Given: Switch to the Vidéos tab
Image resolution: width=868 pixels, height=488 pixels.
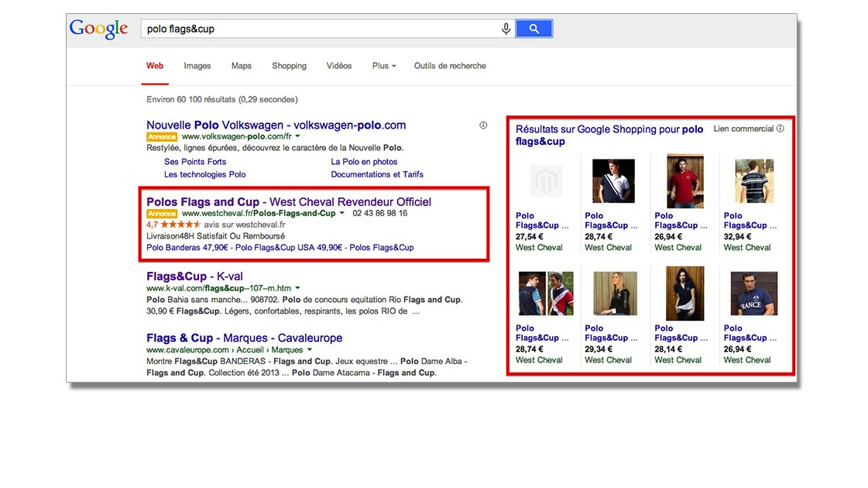Looking at the screenshot, I should pyautogui.click(x=339, y=66).
